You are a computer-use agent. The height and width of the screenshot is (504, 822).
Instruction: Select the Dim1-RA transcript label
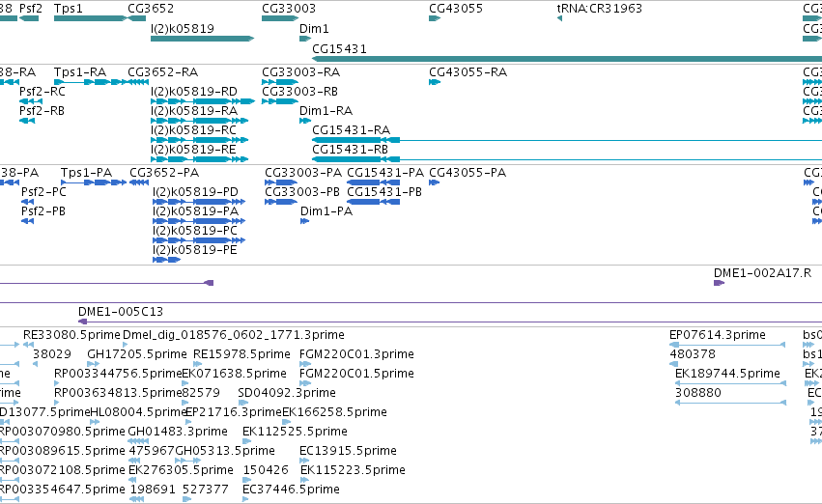pyautogui.click(x=326, y=111)
